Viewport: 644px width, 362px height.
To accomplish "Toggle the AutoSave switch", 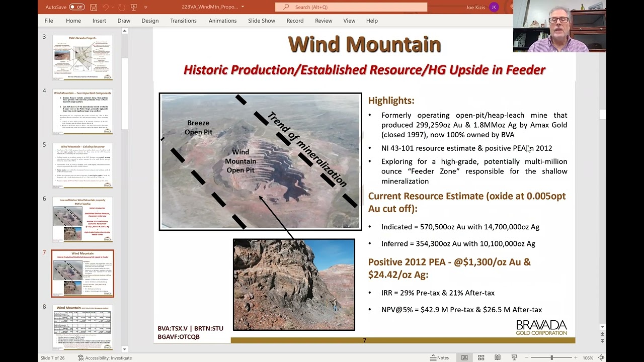I will (76, 7).
